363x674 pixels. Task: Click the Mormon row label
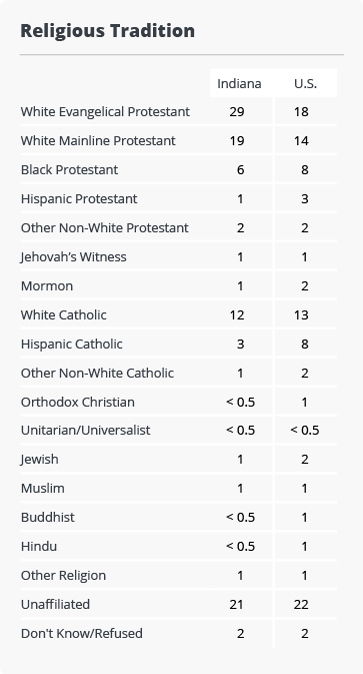47,286
